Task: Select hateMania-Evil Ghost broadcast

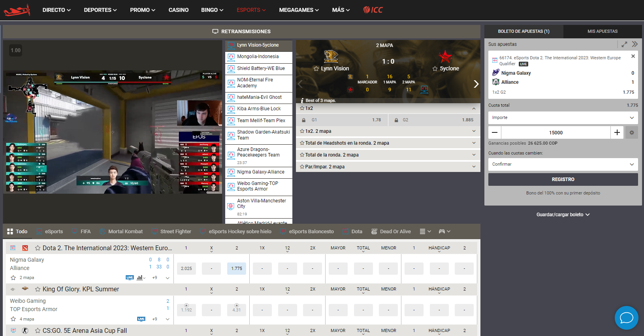Action: click(259, 98)
